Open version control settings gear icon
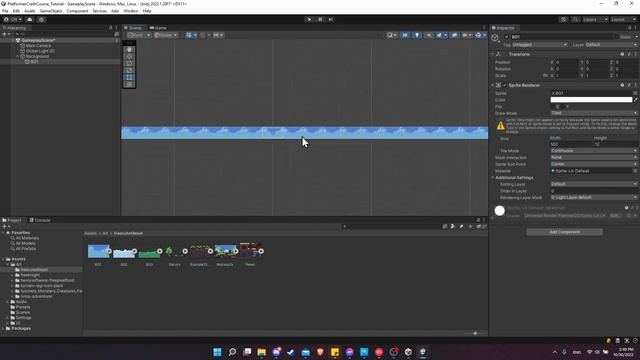 click(x=41, y=20)
